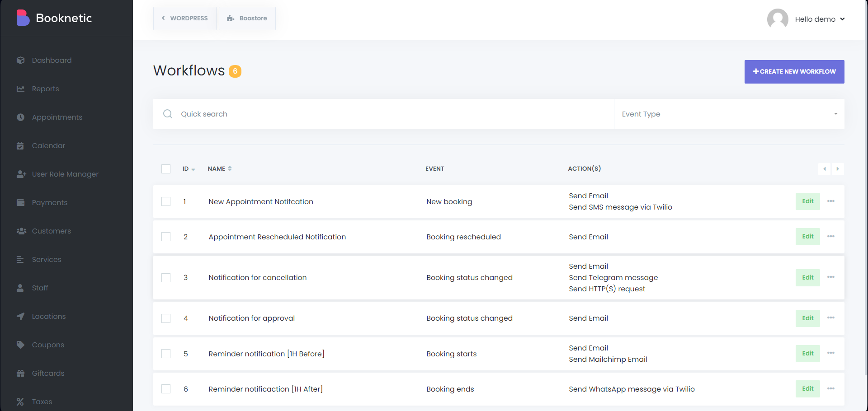Edit the Appointment Rescheduled Notification workflow

tap(807, 237)
